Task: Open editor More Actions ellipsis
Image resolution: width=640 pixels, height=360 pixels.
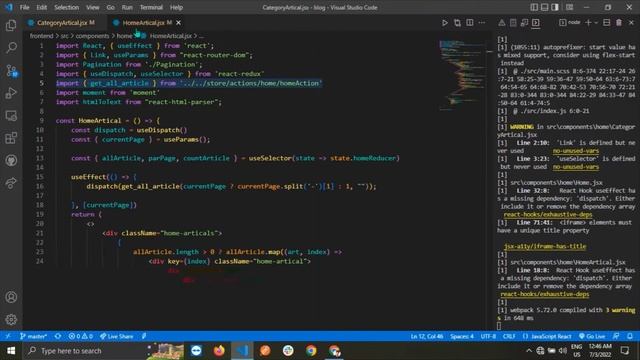Action: click(482, 23)
